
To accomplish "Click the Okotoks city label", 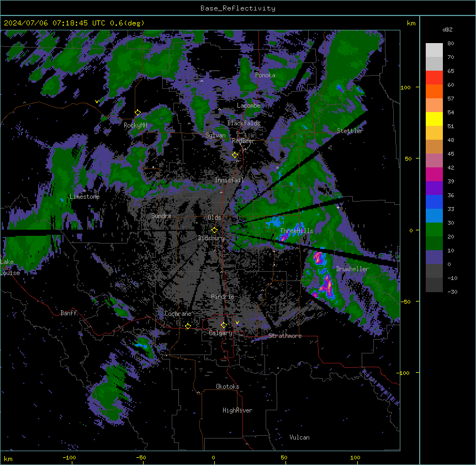I will [x=228, y=387].
